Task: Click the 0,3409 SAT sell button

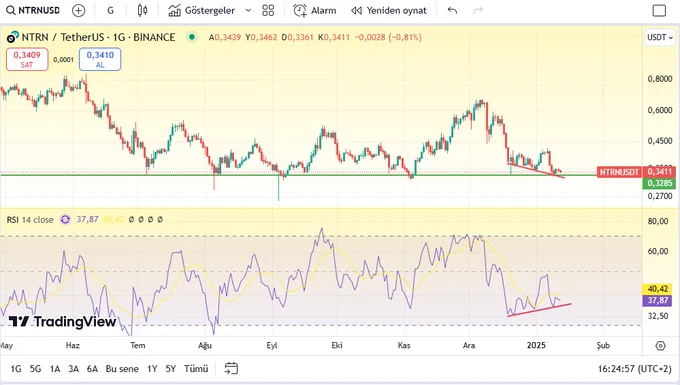Action: pyautogui.click(x=27, y=59)
